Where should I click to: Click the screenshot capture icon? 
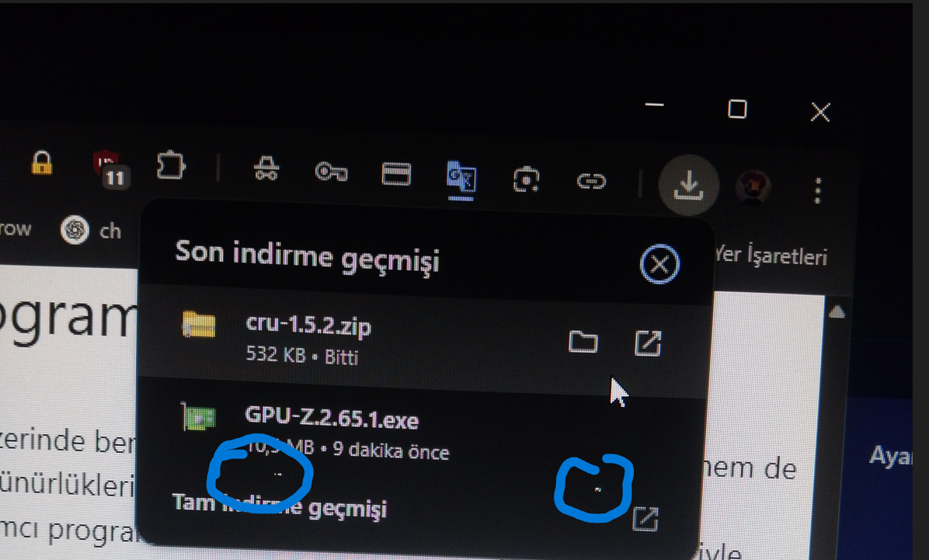click(526, 179)
